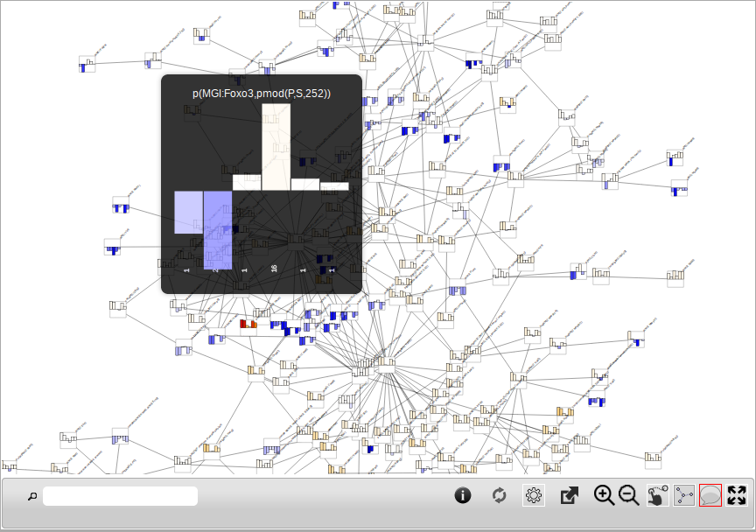The image size is (756, 532).
Task: Focus the node search input field
Action: (x=120, y=496)
